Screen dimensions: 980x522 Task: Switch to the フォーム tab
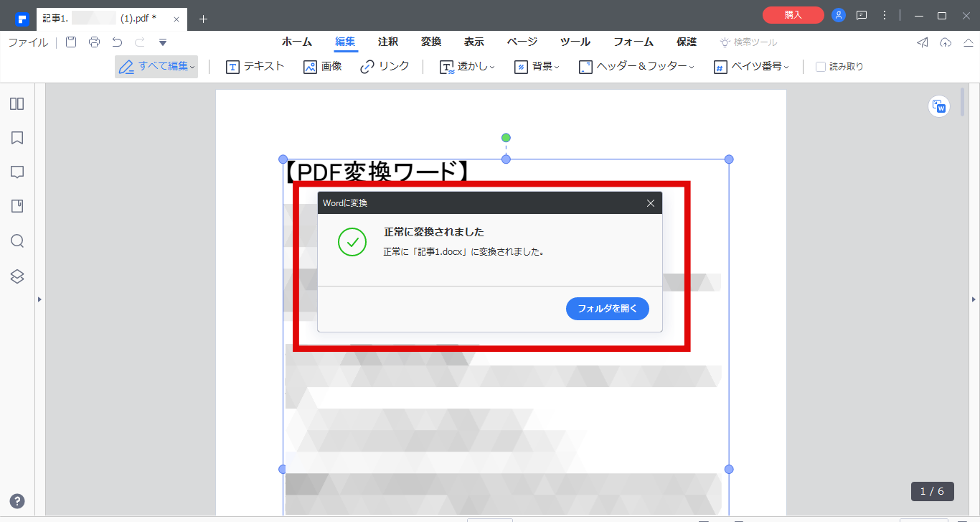633,42
